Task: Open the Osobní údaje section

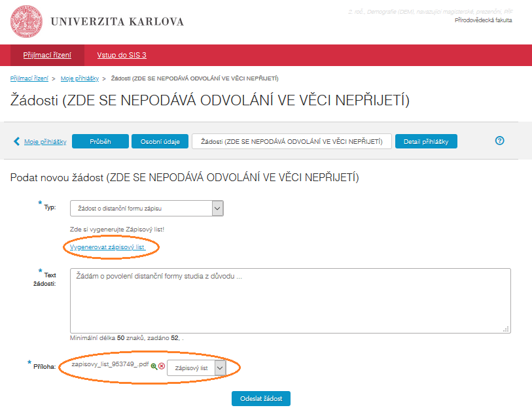Action: pyautogui.click(x=160, y=141)
